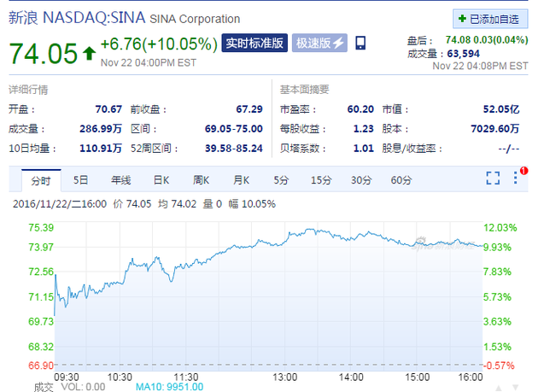Click the green up arrow beside price
The height and width of the screenshot is (392, 538).
(89, 54)
